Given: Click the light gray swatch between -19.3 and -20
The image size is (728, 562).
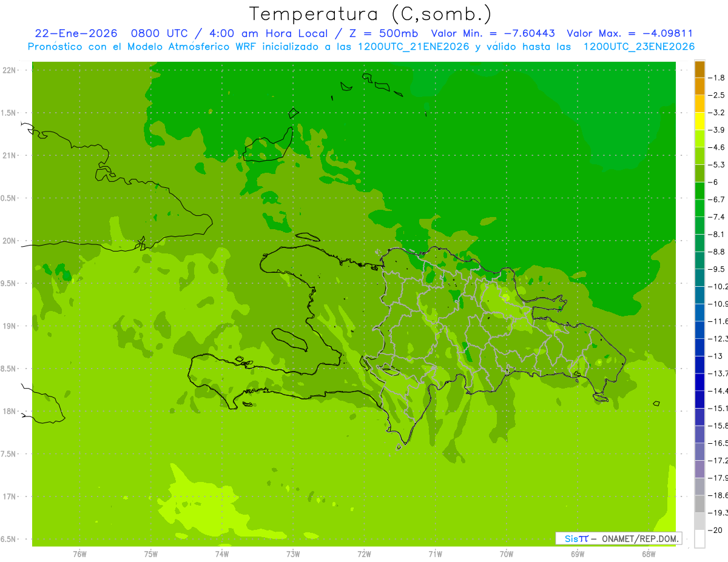Looking at the screenshot, I should tap(699, 521).
